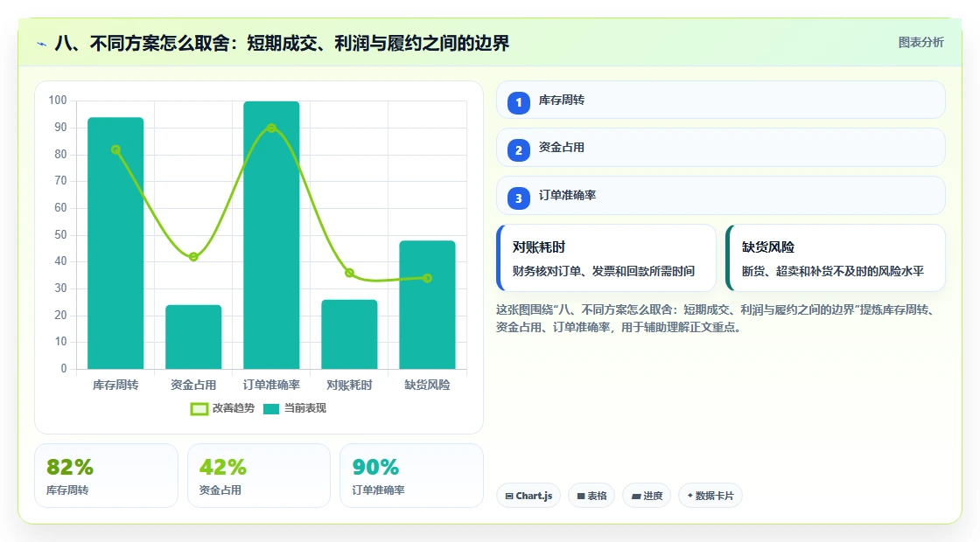Open the 对账耗时 info card
The image size is (980, 542).
pyautogui.click(x=605, y=258)
